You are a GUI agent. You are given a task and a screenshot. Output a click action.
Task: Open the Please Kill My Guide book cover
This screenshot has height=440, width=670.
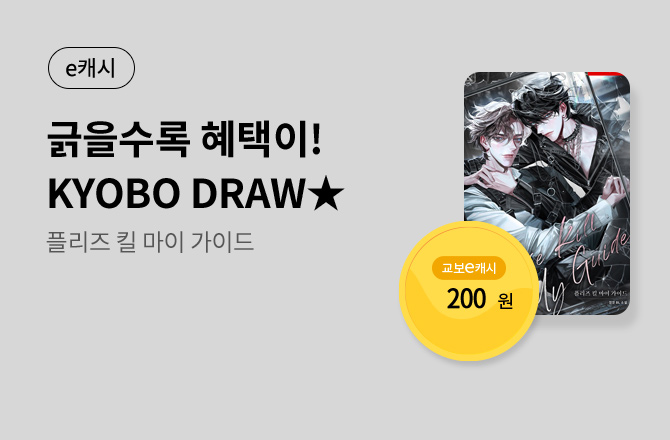pyautogui.click(x=547, y=193)
